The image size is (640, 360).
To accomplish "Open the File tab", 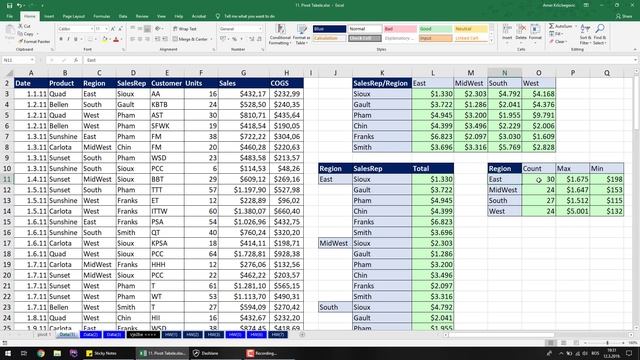I will pyautogui.click(x=10, y=16).
